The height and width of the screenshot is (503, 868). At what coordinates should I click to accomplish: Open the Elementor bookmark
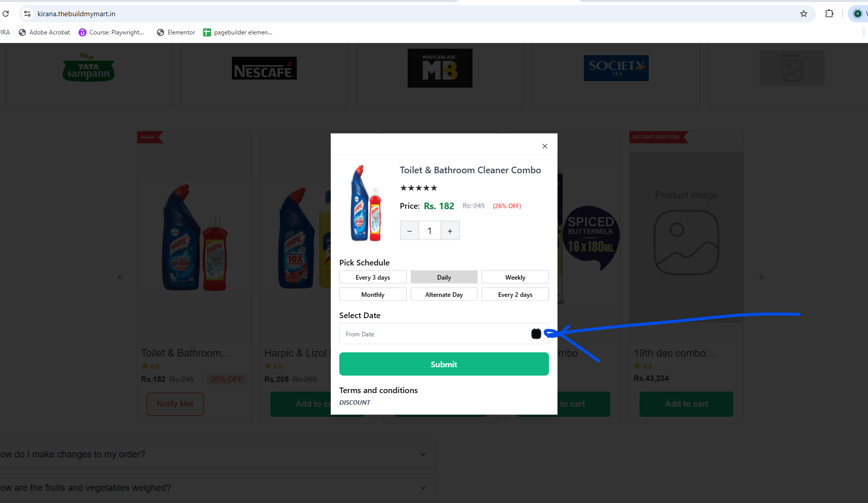[176, 32]
